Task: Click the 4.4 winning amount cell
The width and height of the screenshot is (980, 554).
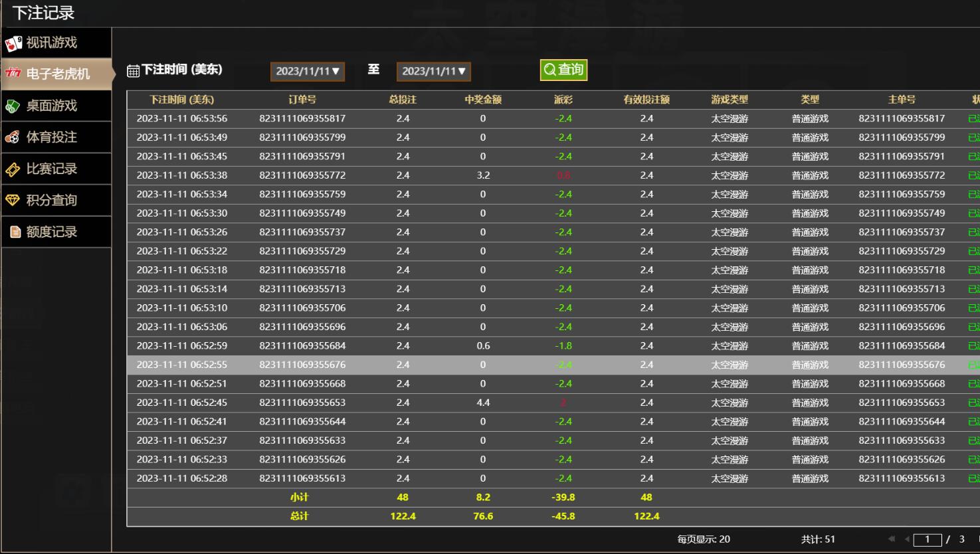Action: pos(483,403)
